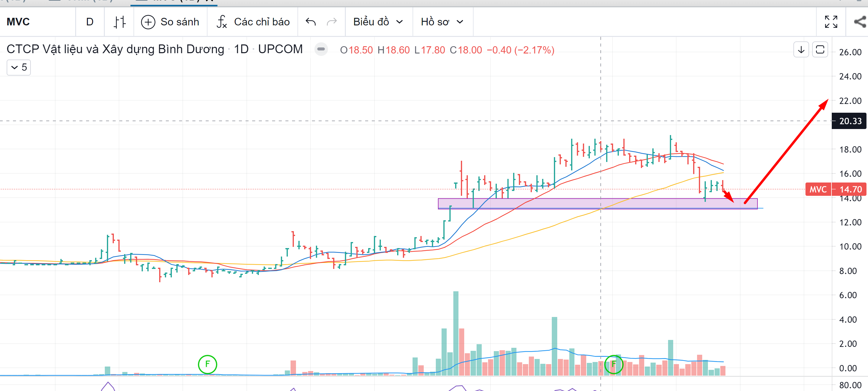Click the undo arrow

[310, 22]
